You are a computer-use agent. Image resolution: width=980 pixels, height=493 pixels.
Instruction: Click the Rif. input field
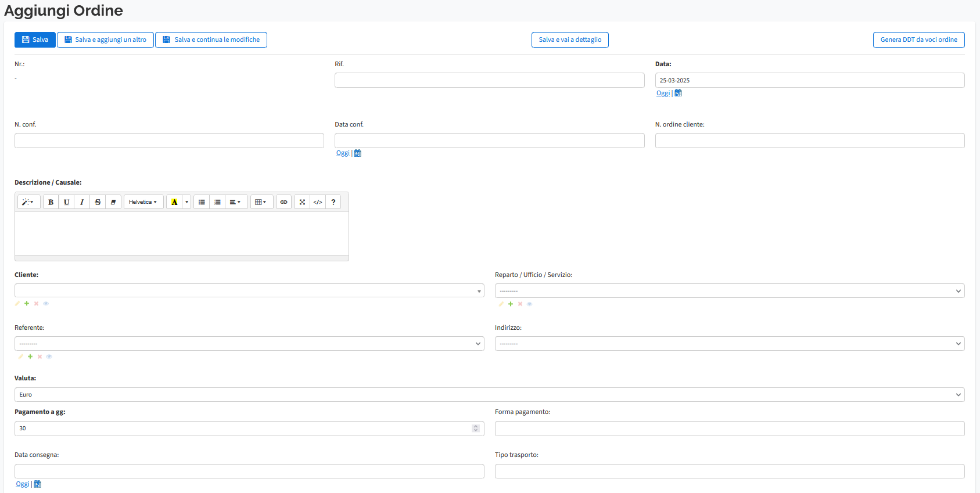(490, 80)
